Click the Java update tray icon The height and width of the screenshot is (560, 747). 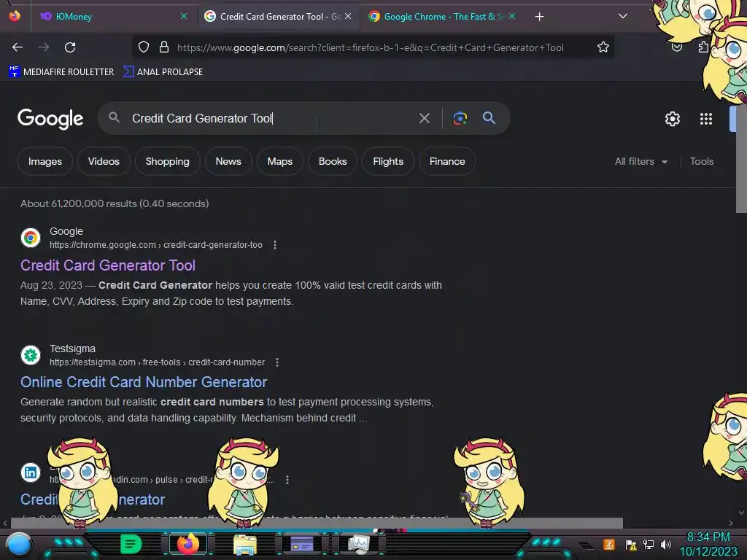coord(609,544)
